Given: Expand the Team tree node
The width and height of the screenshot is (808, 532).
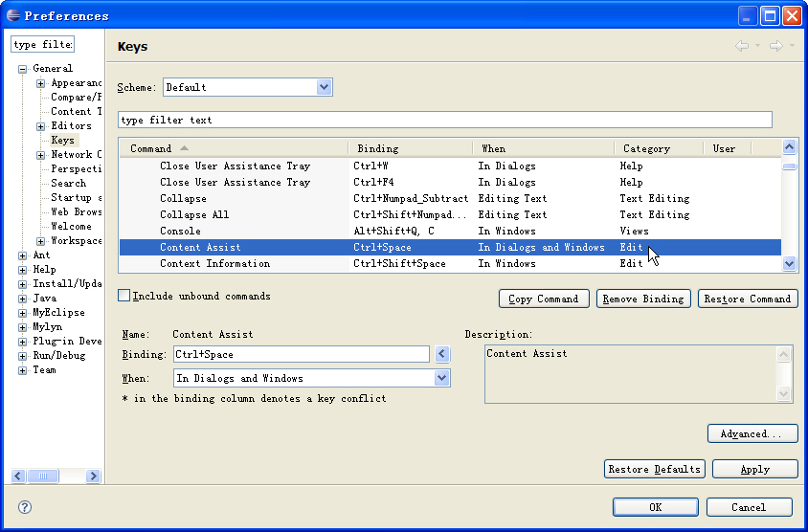Looking at the screenshot, I should 22,370.
